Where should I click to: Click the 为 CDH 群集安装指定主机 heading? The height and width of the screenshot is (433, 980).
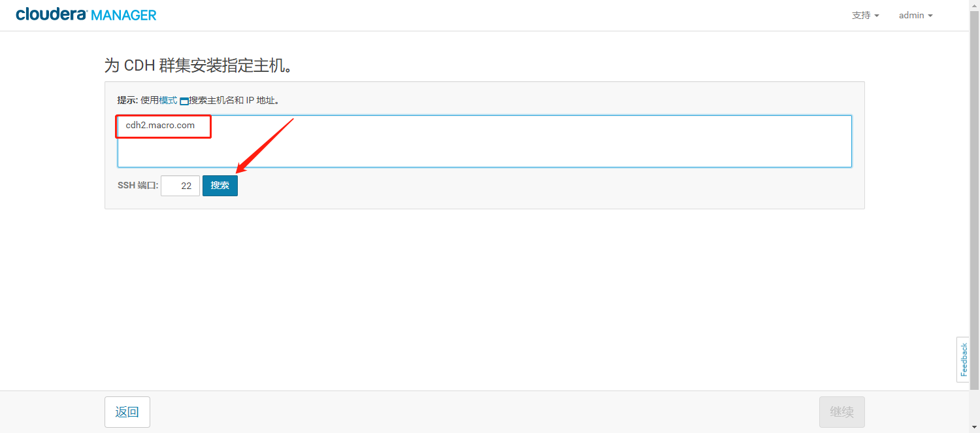197,65
